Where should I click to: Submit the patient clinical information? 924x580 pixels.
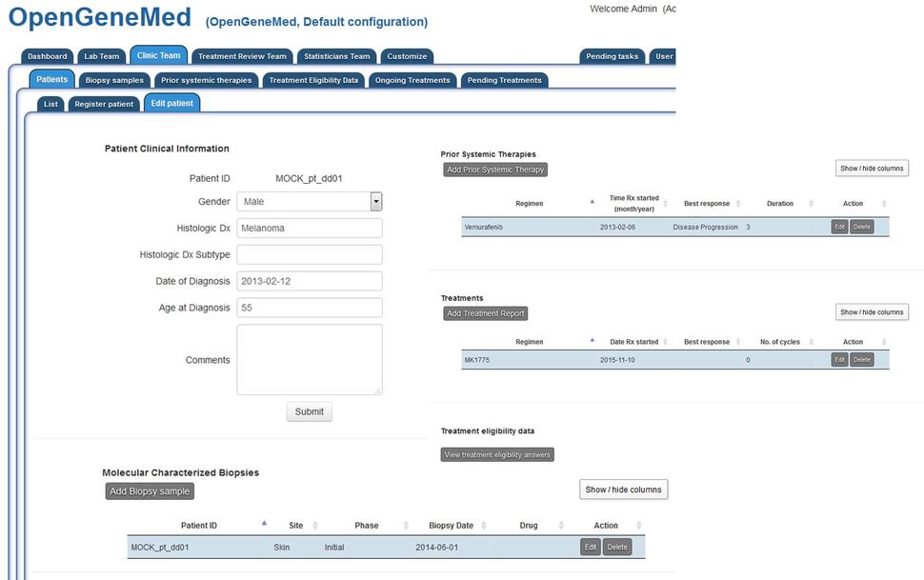(x=309, y=412)
